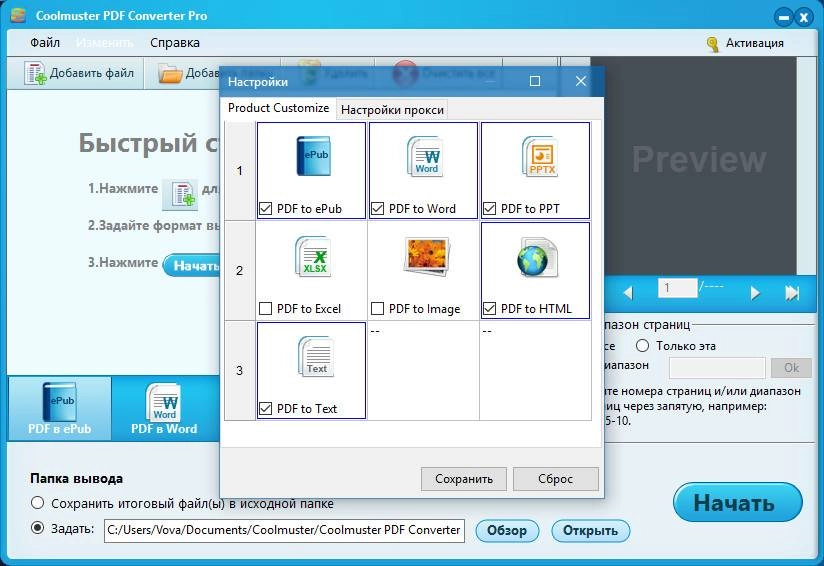Open the Файл menu
This screenshot has width=824, height=566.
coord(45,43)
